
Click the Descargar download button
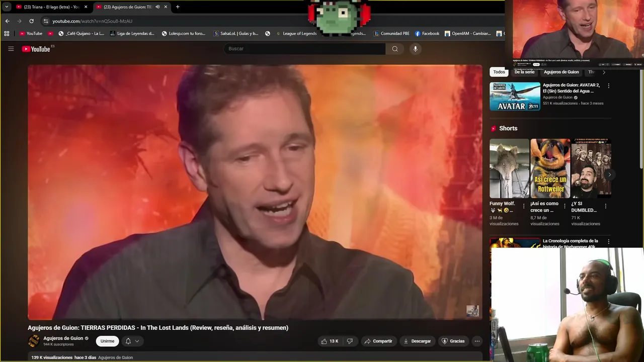tap(417, 341)
